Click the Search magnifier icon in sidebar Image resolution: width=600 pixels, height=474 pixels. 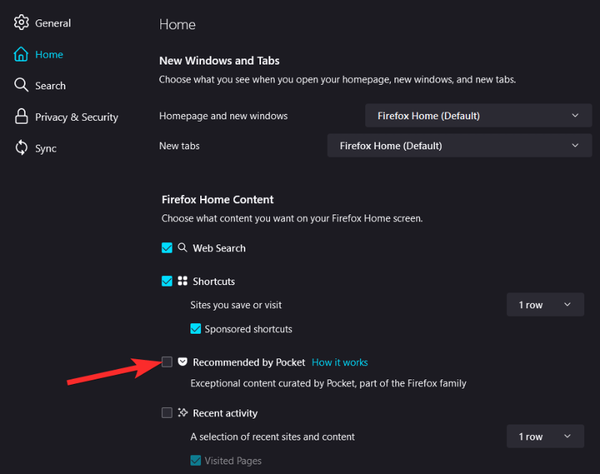pyautogui.click(x=21, y=85)
